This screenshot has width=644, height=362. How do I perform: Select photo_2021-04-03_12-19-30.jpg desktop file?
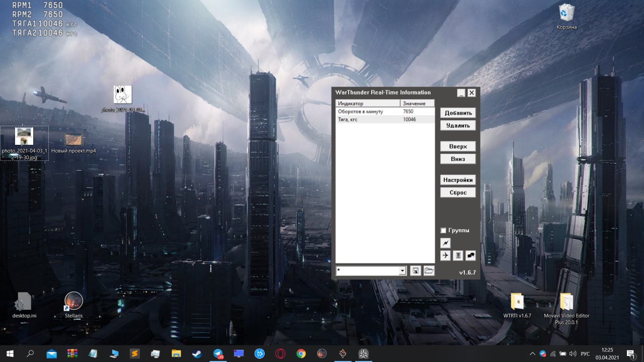click(x=24, y=143)
